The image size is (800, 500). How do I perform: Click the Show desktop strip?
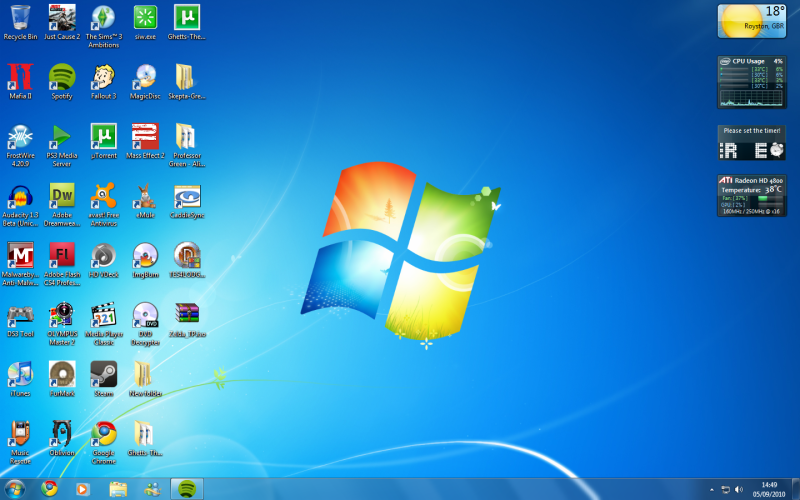point(795,489)
